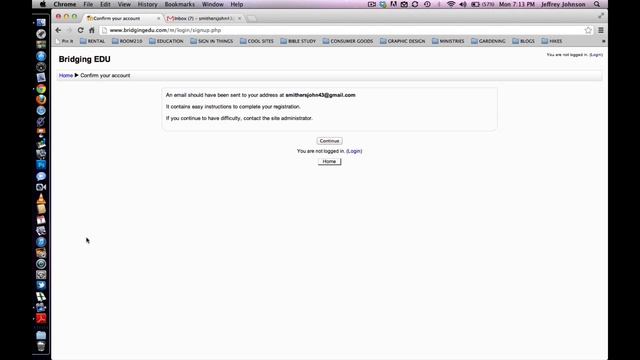Go back with the browser back arrow
The height and width of the screenshot is (360, 640).
58,30
